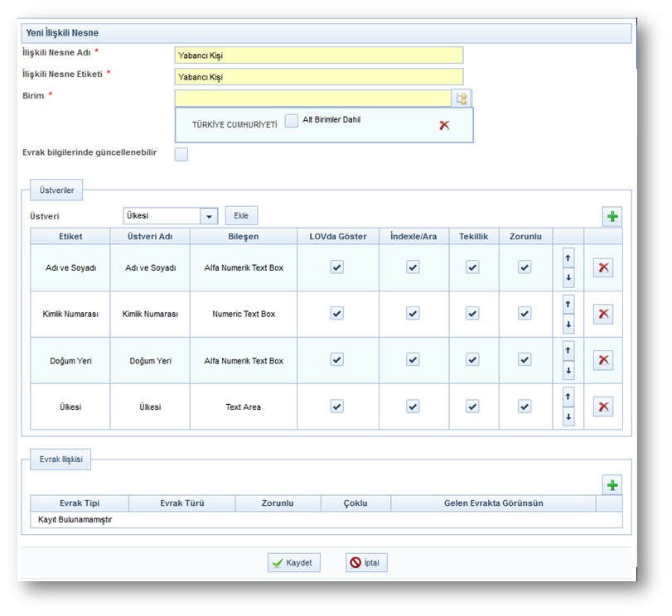Delete the Doğum Yeri row
The image size is (672, 616).
603,360
